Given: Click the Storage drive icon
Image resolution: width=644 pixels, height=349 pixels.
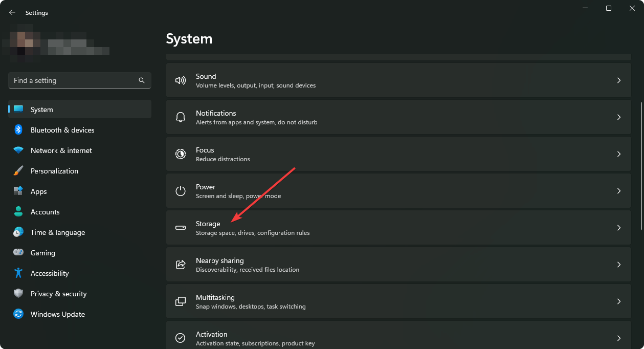Looking at the screenshot, I should pyautogui.click(x=181, y=228).
